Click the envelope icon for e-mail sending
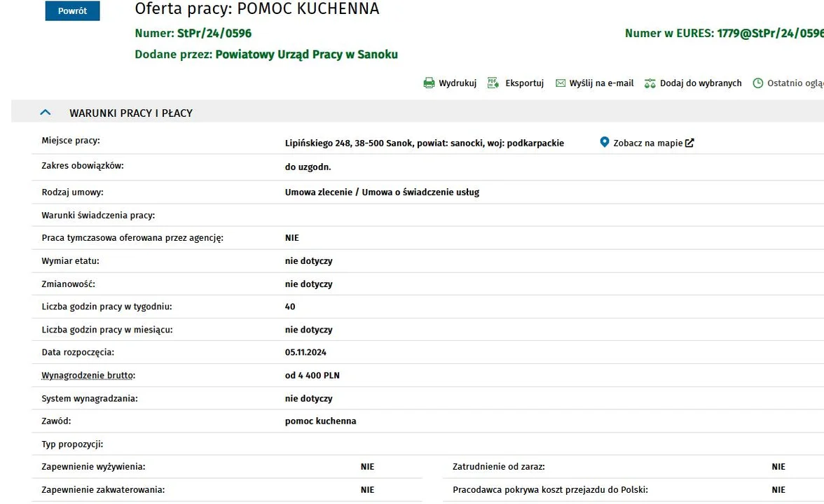This screenshot has height=504, width=824. (561, 83)
